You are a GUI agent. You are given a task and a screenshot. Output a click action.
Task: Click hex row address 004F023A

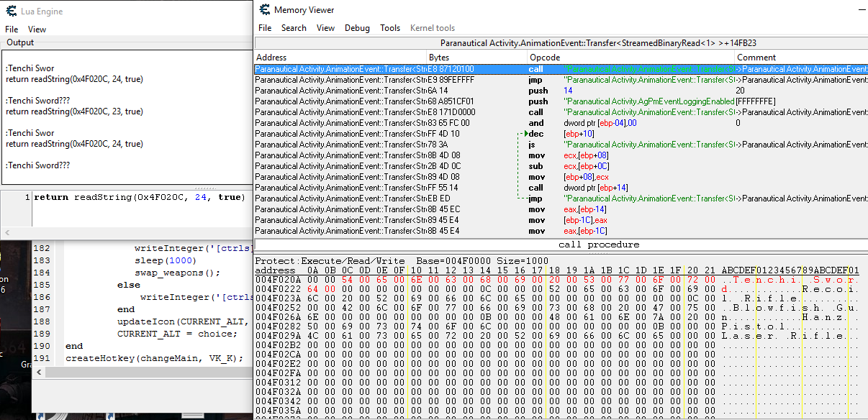(277, 298)
